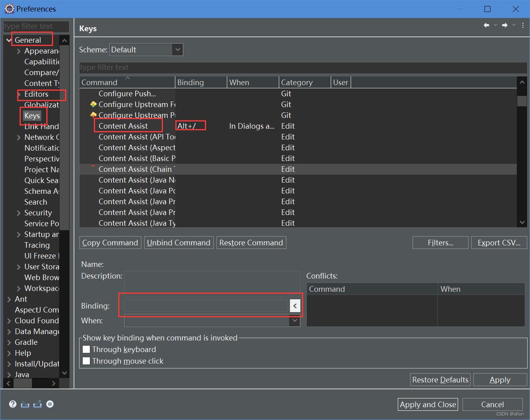530x420 pixels.
Task: Click the Preferences gear icon in the title bar
Action: pyautogui.click(x=9, y=8)
